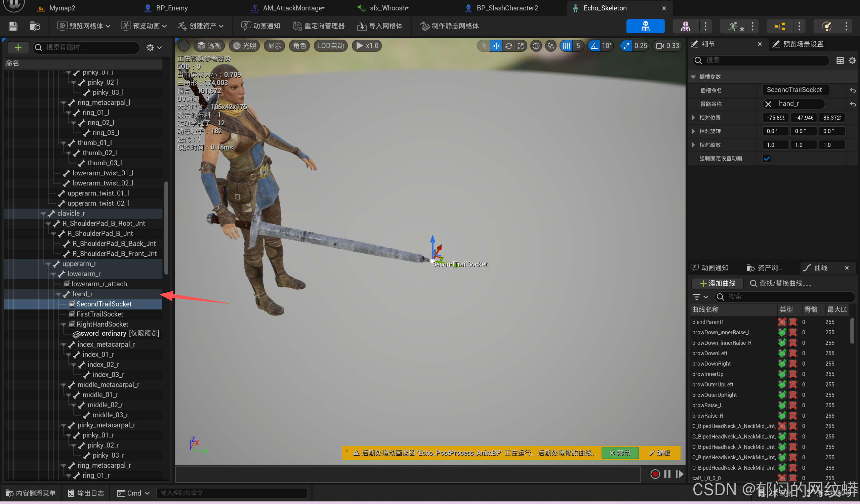Viewport: 860px width, 504px height.
Task: Toggle rotation angle snapping icon
Action: tap(594, 46)
